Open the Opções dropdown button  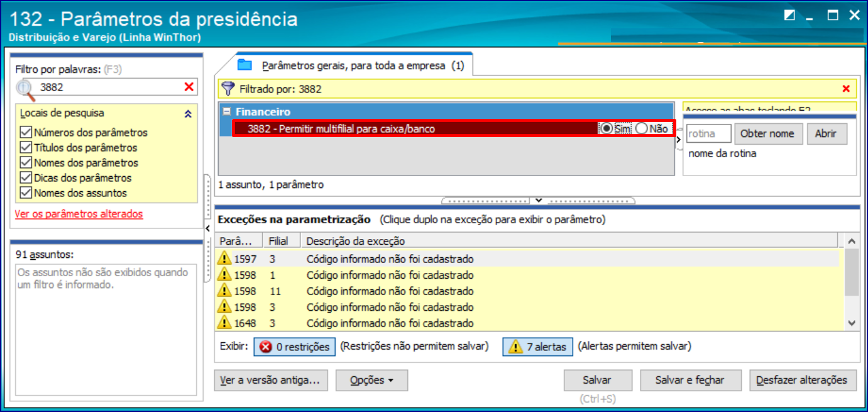371,381
